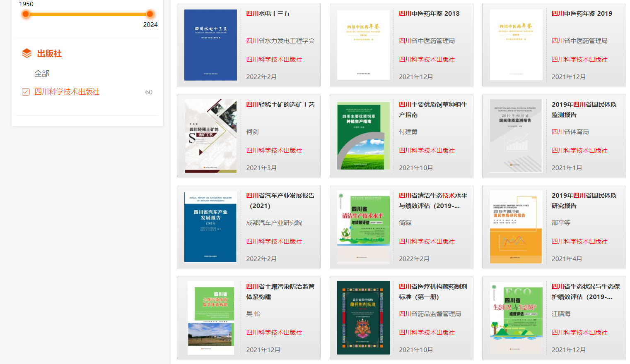Open 2019年四川省国民体质监测报告 title
The width and height of the screenshot is (630, 364).
click(584, 110)
